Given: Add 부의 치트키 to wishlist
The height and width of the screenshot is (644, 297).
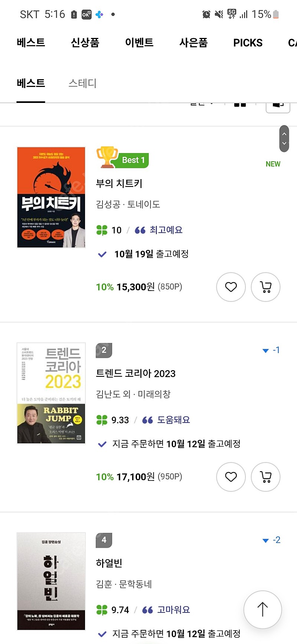Looking at the screenshot, I should coord(231,287).
